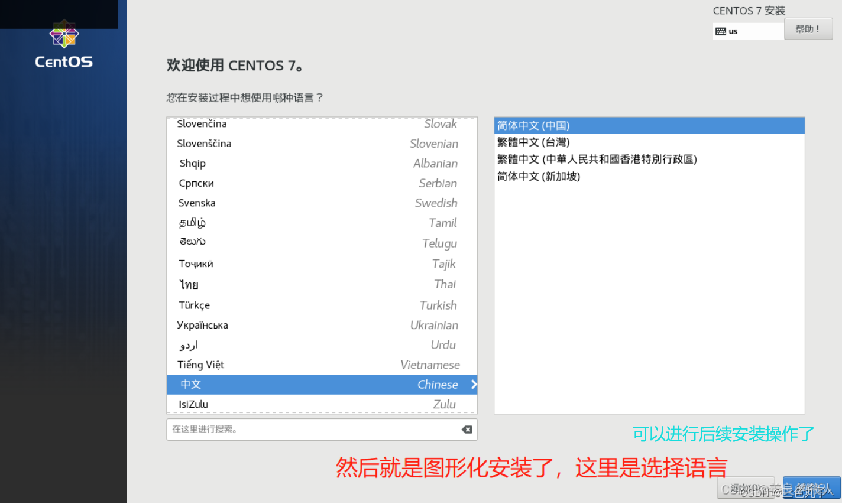Viewport: 842px width, 504px height.
Task: Select the 中文 Chinese row
Action: coord(322,385)
